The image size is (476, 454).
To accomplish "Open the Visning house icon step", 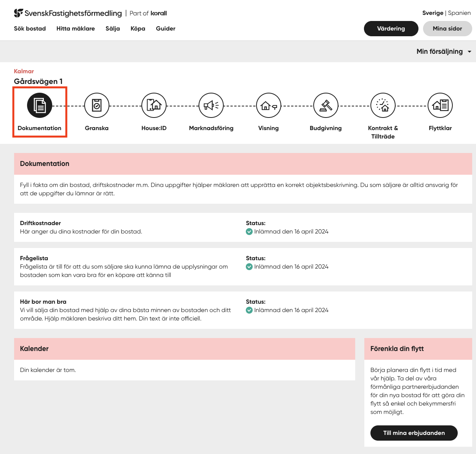I will click(269, 106).
